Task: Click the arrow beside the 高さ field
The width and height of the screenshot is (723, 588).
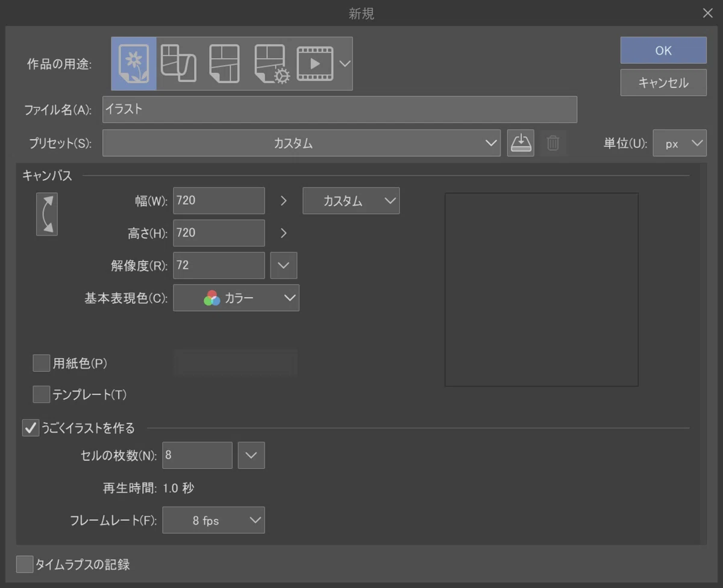Action: tap(284, 233)
